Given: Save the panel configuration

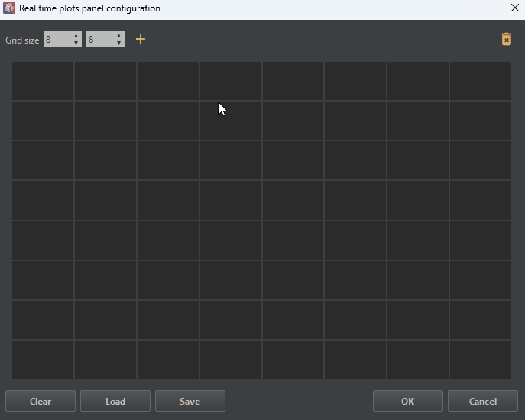Looking at the screenshot, I should pos(190,401).
